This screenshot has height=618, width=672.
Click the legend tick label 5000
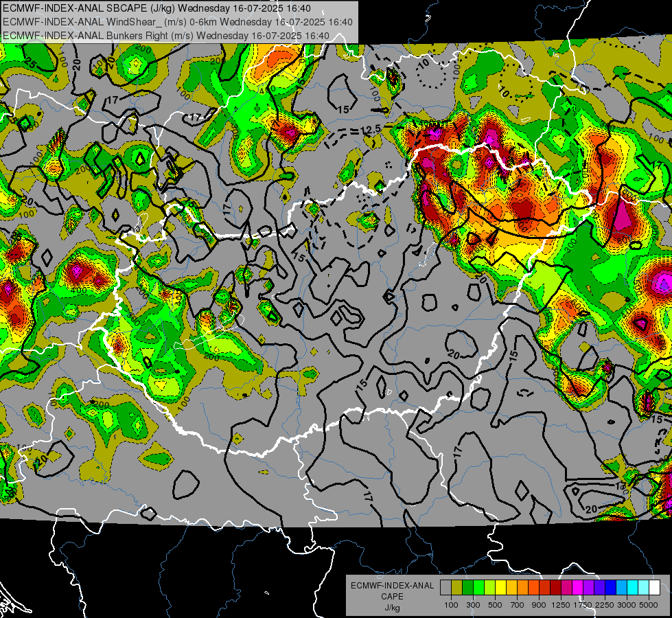pyautogui.click(x=649, y=605)
